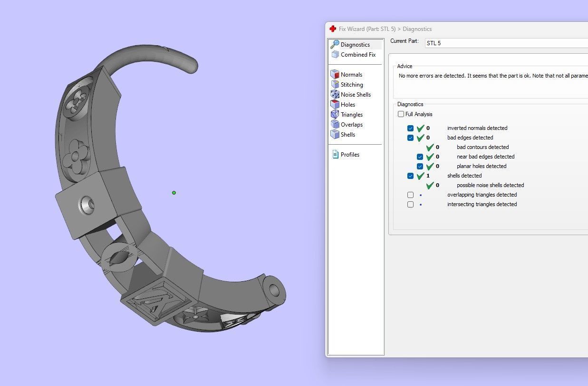Go to Normals label
Screen dimensions: 588x386
351,75
